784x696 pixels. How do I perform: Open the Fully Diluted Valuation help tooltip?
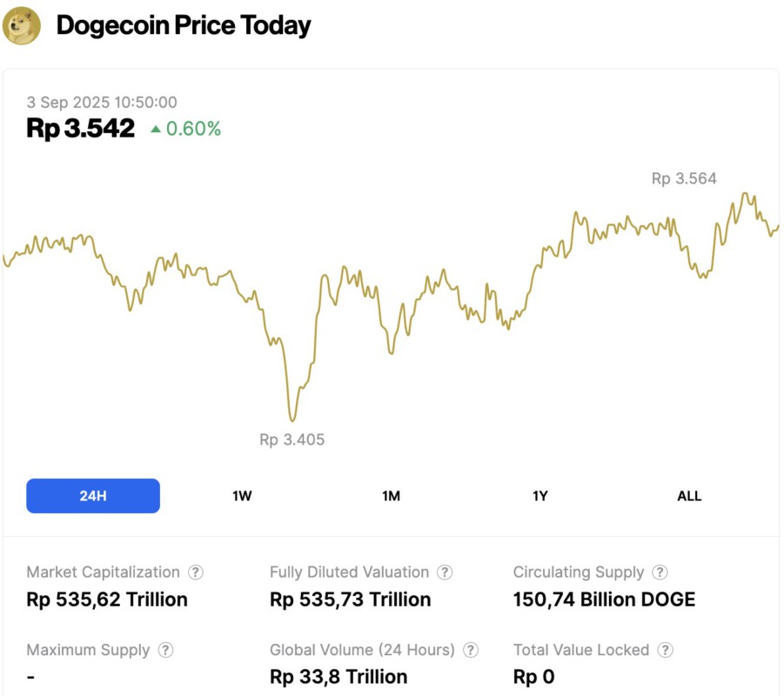(x=445, y=572)
